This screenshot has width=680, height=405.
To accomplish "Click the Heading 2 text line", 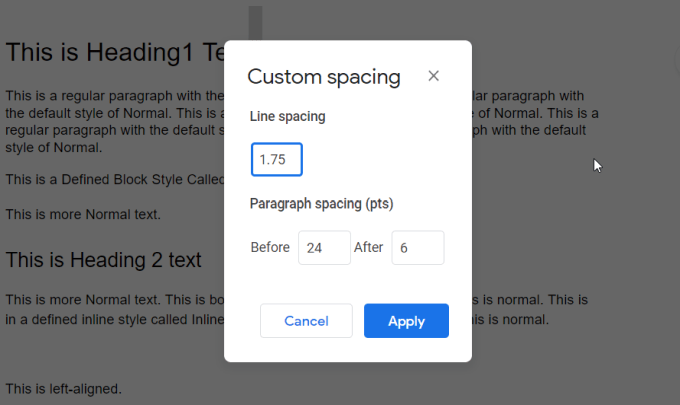I will tap(104, 261).
